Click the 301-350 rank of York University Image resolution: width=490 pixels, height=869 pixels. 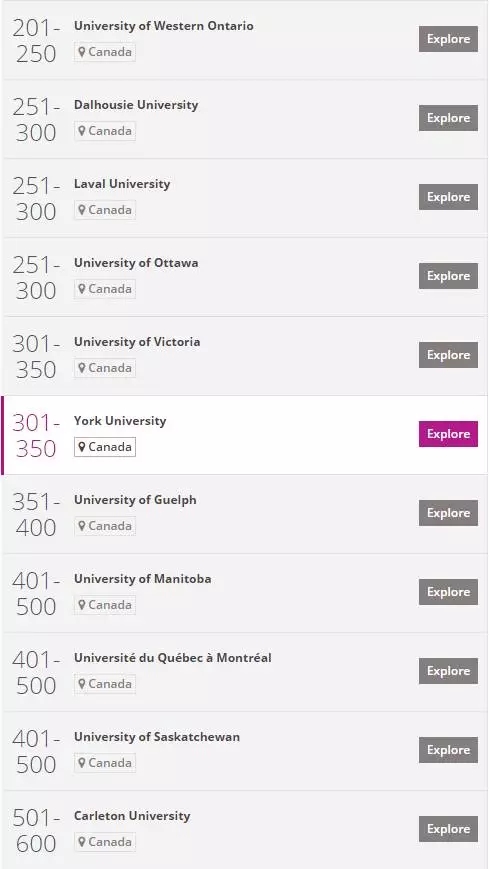pyautogui.click(x=36, y=436)
